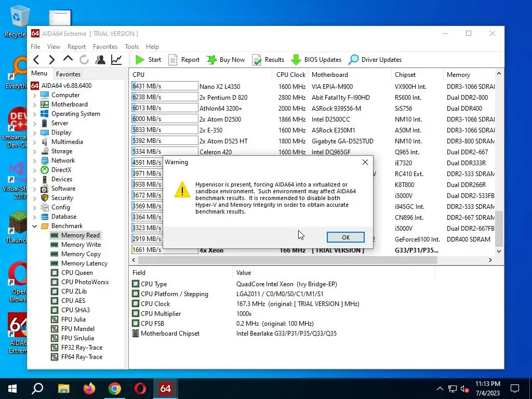This screenshot has width=532, height=399.
Task: Collapse the Benchmark tree node
Action: pyautogui.click(x=34, y=226)
